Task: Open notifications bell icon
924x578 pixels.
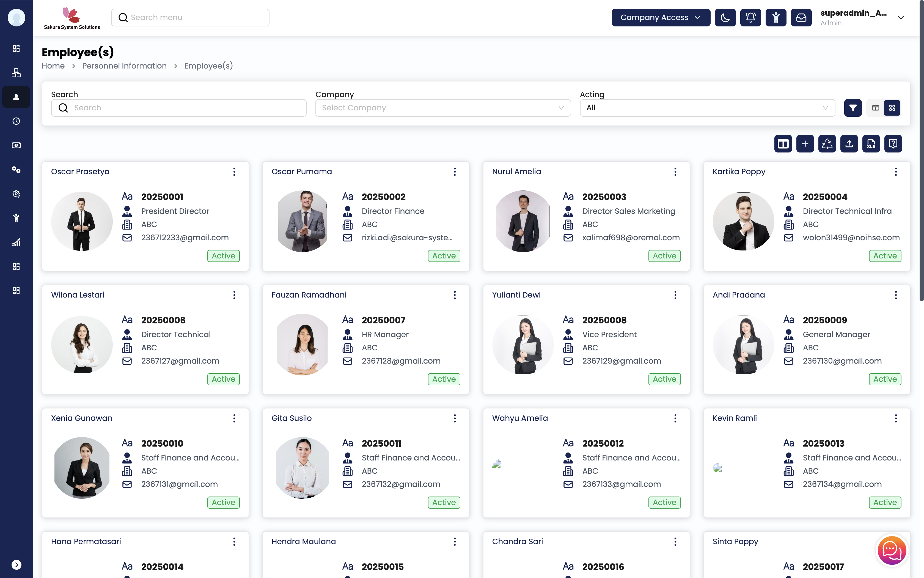Action: 750,18
